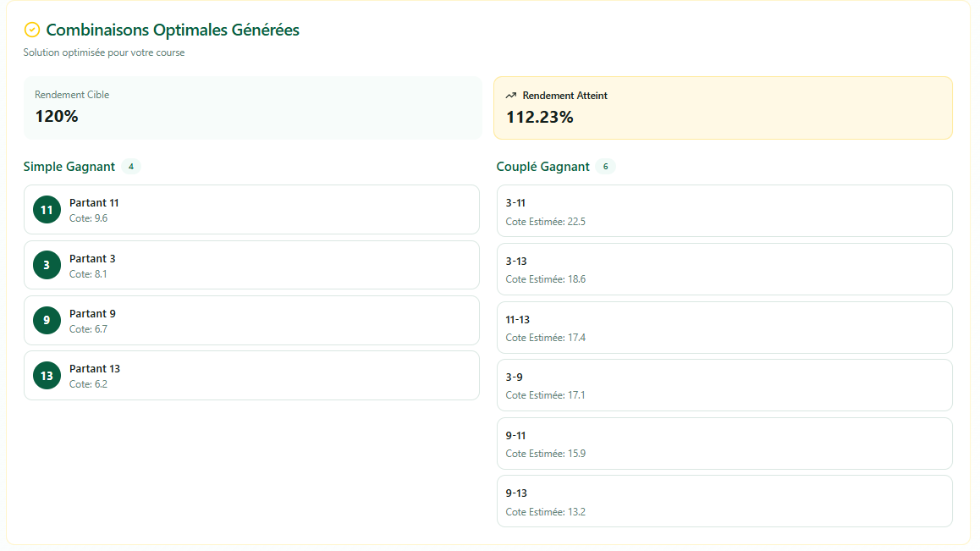This screenshot has width=980, height=551.
Task: Choose the 3-9 combination card
Action: 724,385
